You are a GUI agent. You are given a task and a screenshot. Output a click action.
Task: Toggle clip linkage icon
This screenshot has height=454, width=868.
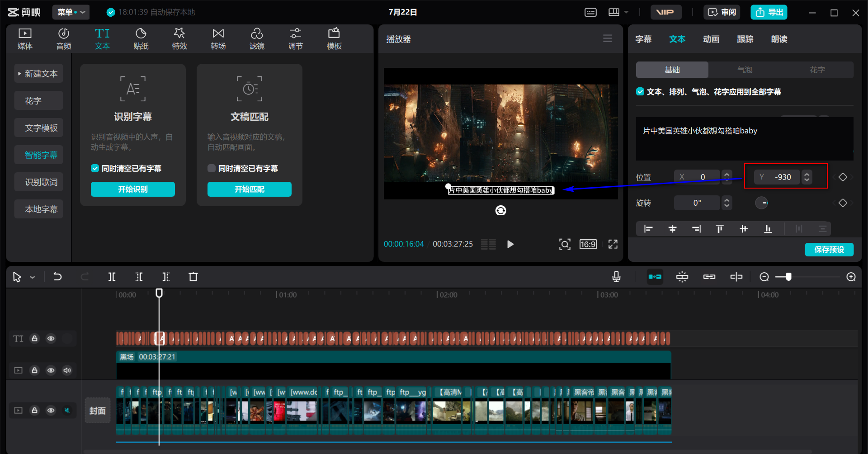point(709,277)
